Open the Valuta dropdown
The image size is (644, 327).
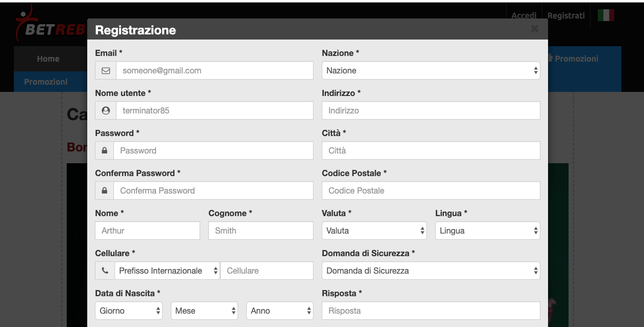(x=374, y=230)
